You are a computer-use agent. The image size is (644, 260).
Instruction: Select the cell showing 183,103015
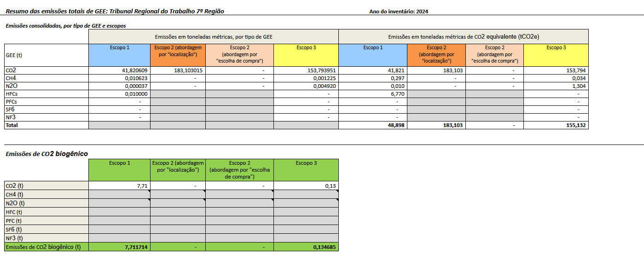point(178,70)
